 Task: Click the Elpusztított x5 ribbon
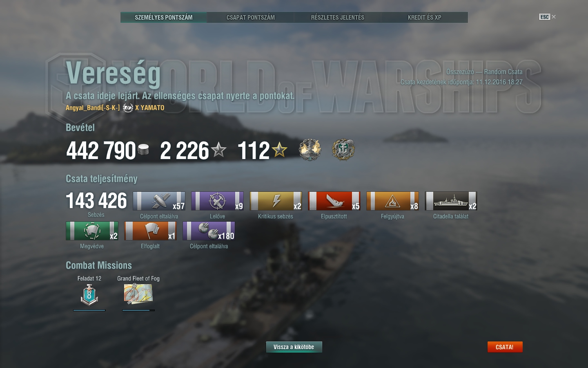(x=334, y=201)
